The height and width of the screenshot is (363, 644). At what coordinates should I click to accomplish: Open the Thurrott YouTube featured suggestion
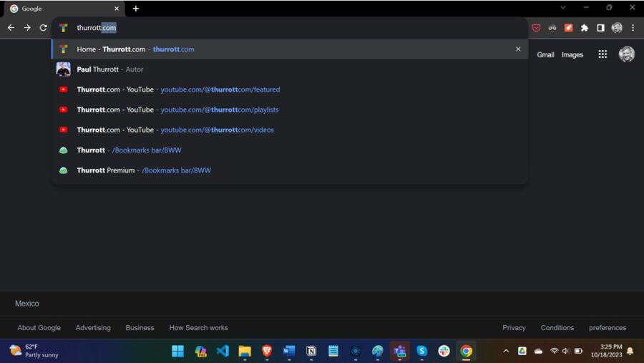click(290, 89)
